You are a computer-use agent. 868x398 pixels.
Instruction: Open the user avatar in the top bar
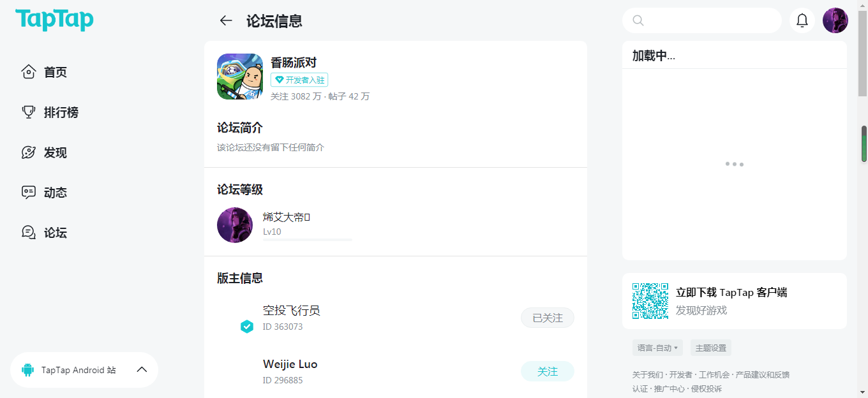coord(835,20)
